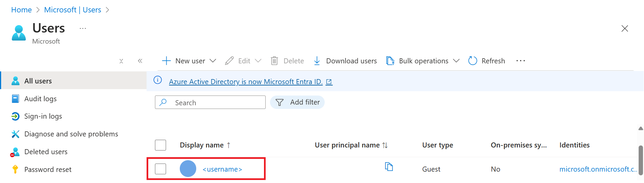Check the box for the <username> row
Screen dimensions: 644x183
[x=160, y=169]
